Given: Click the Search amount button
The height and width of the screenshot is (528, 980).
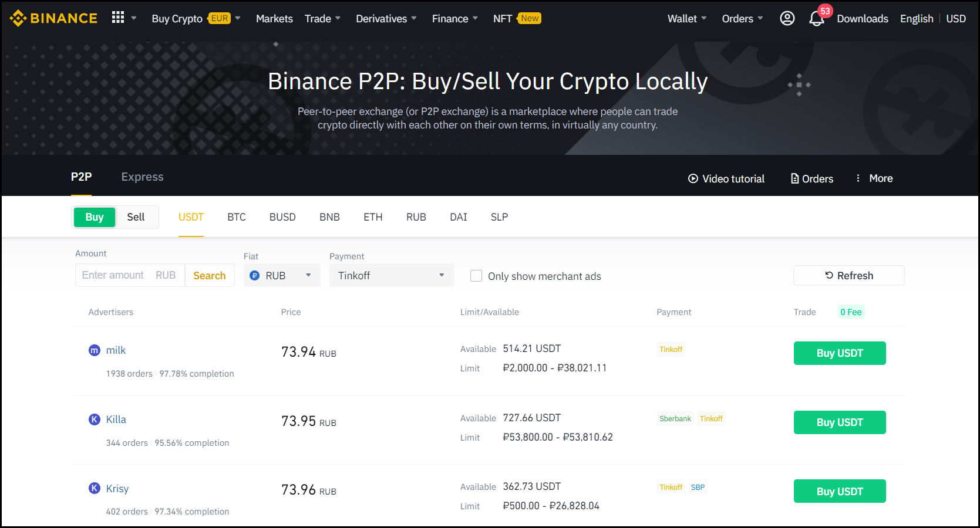Looking at the screenshot, I should pos(210,275).
